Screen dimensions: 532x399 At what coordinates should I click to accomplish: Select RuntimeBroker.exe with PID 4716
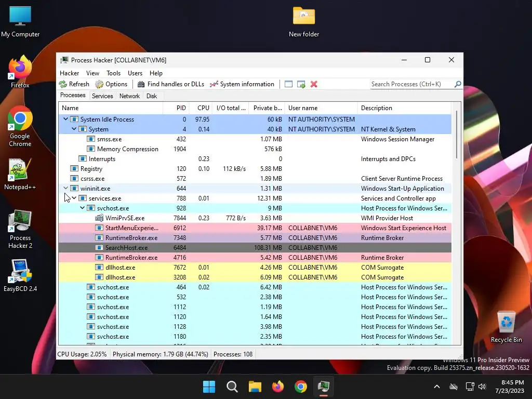pos(255,257)
